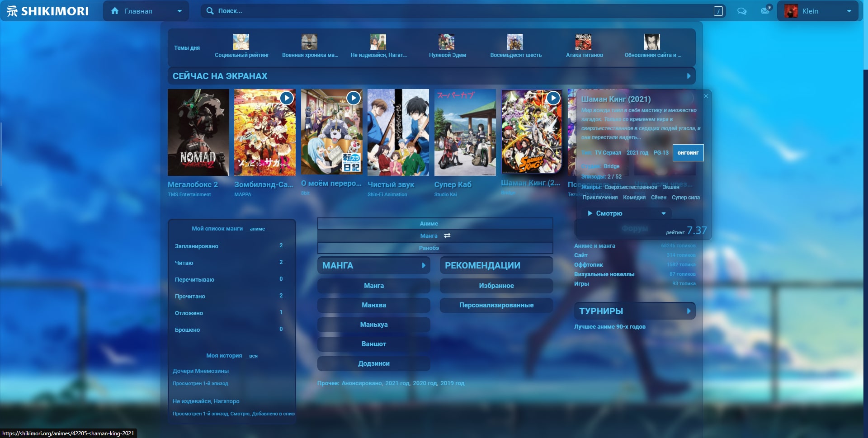Image resolution: width=868 pixels, height=438 pixels.
Task: Expand the Klein profile menu arrow
Action: [849, 11]
